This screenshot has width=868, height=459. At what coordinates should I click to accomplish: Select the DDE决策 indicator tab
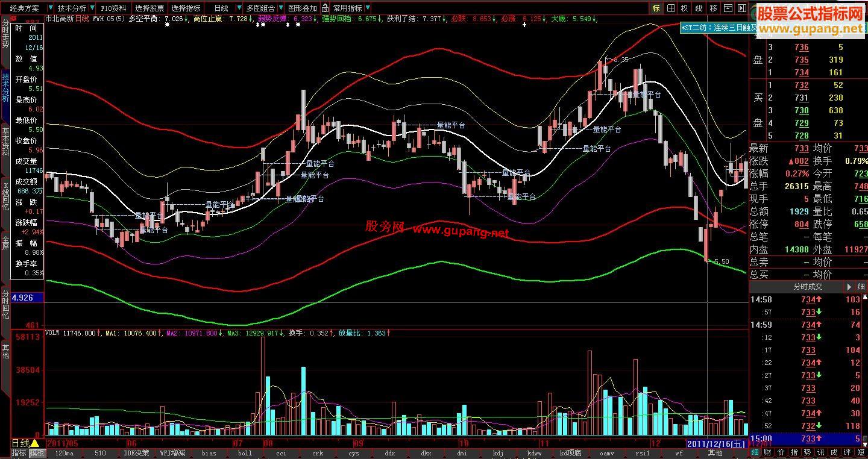pyautogui.click(x=136, y=453)
